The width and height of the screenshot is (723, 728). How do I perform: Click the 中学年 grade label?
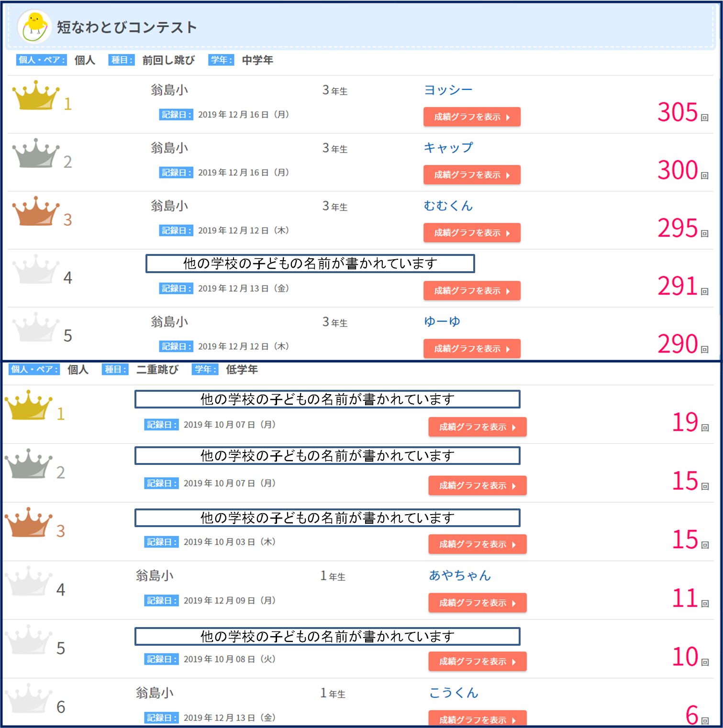point(257,60)
